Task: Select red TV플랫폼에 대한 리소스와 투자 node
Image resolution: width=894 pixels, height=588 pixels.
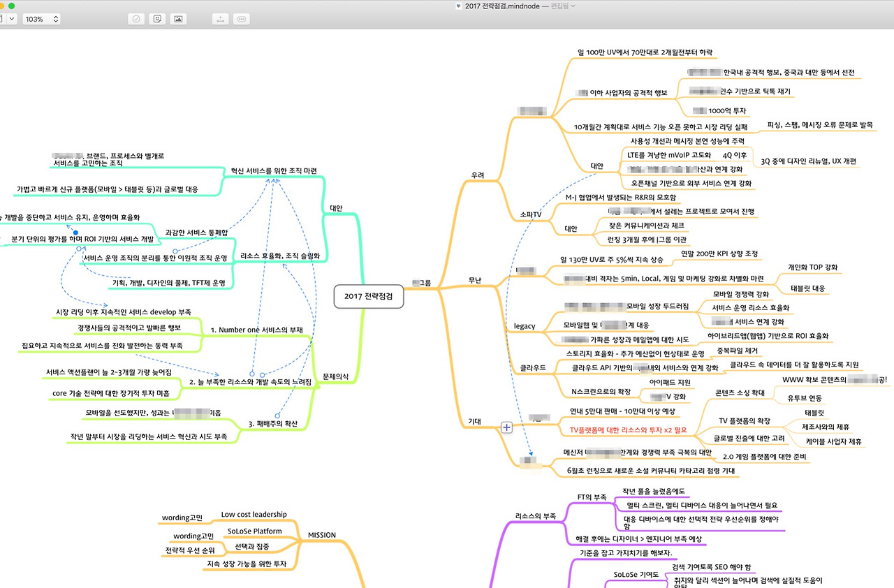Action: (629, 429)
